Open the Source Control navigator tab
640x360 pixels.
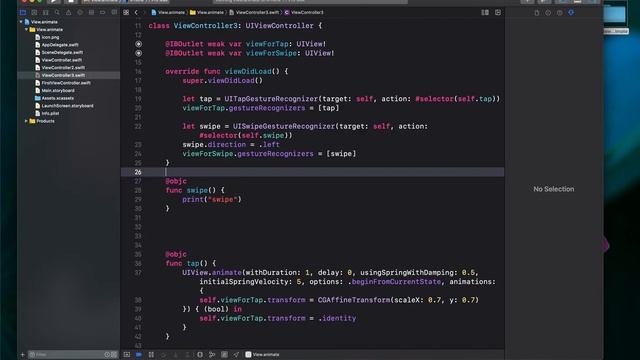34,13
